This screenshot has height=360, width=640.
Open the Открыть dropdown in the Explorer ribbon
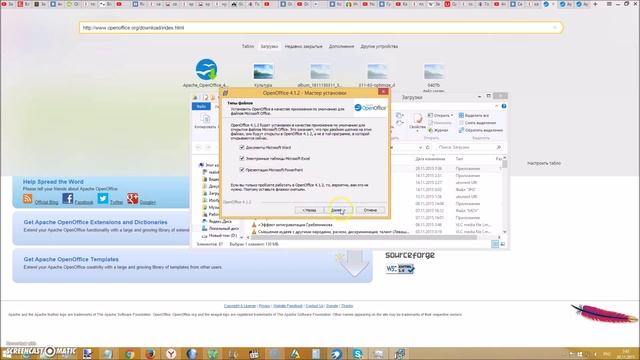point(440,116)
